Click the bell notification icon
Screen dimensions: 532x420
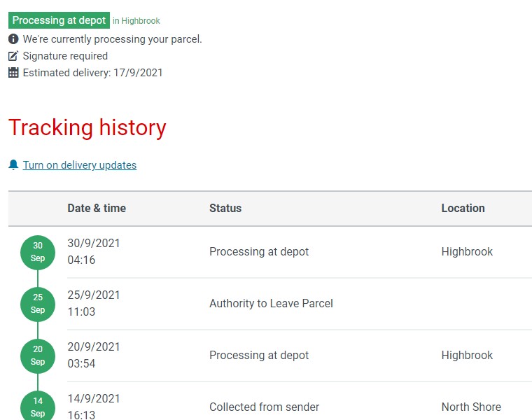coord(13,165)
